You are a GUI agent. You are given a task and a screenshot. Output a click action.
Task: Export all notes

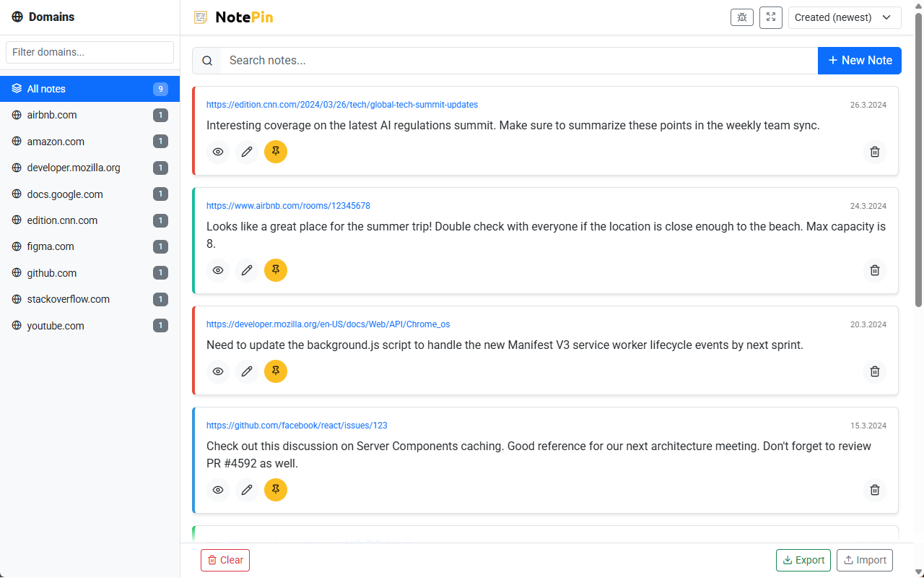coord(803,560)
